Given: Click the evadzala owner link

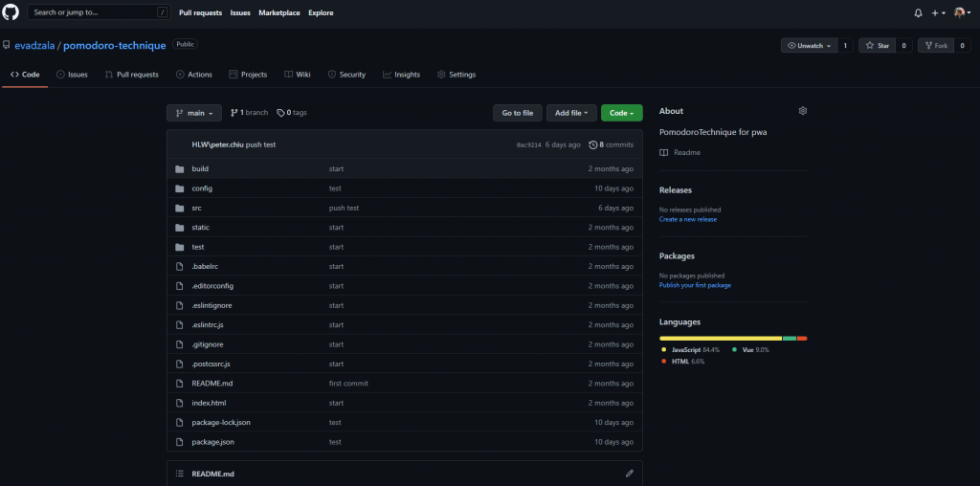Looking at the screenshot, I should pyautogui.click(x=34, y=46).
